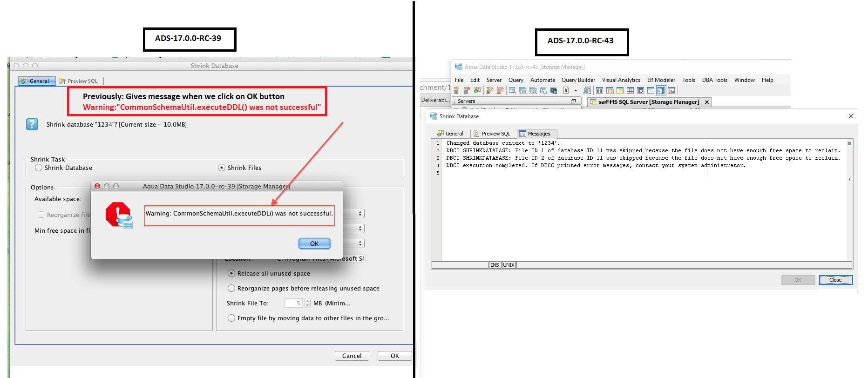The image size is (868, 378).
Task: Click the "DBCC execution completed" message line
Action: coord(596,166)
